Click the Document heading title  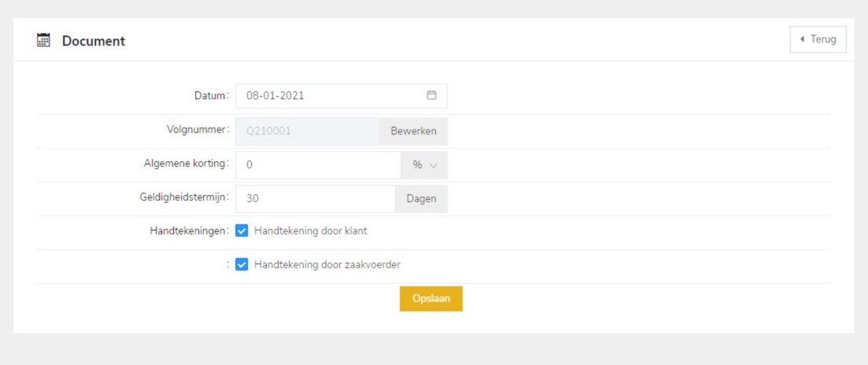coord(94,41)
